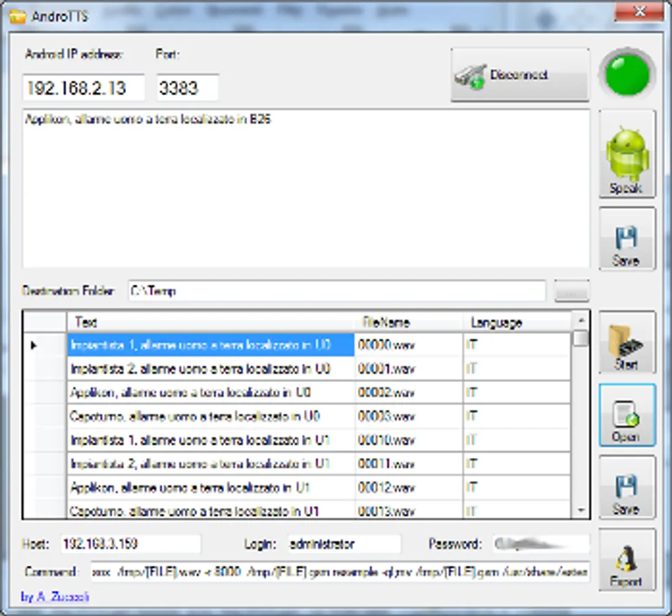Click the Android IP address field
This screenshot has width=672, height=616.
(83, 88)
